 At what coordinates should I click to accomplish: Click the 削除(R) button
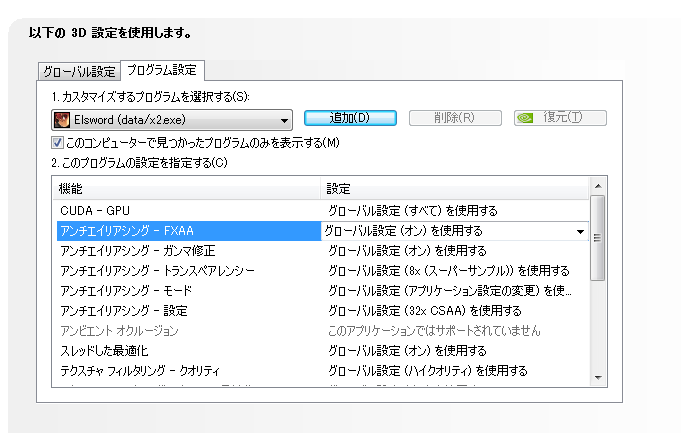(x=455, y=118)
